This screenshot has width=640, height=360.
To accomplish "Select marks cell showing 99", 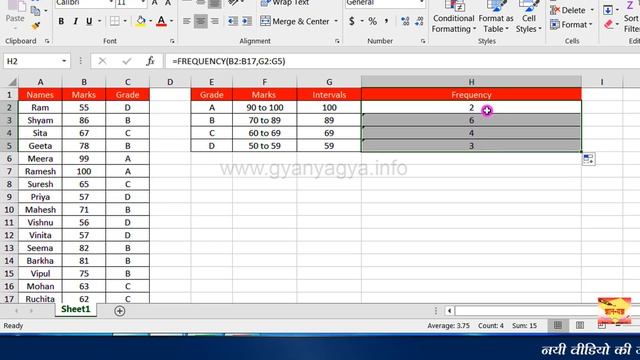I will coord(84,158).
